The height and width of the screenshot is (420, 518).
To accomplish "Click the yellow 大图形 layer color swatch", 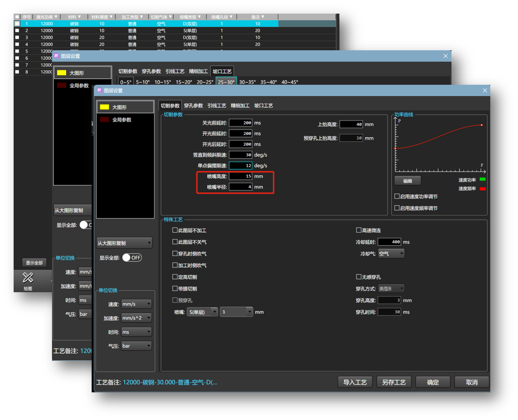I will (x=104, y=107).
